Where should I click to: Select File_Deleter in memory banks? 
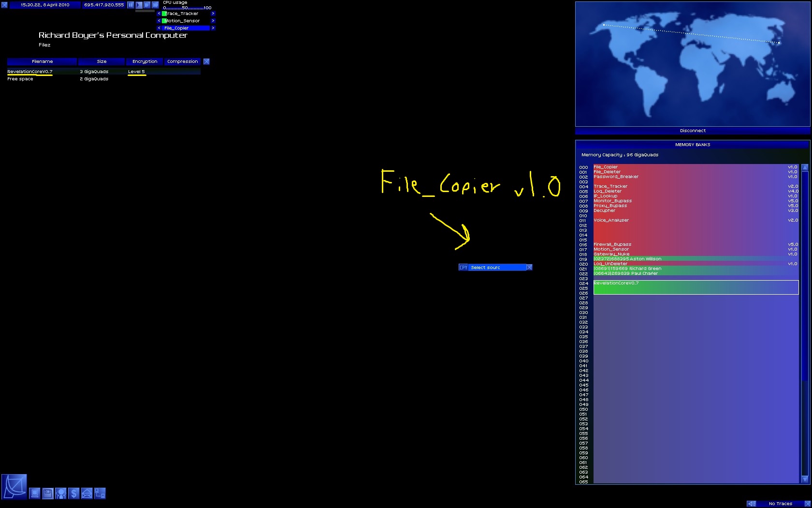[696, 172]
